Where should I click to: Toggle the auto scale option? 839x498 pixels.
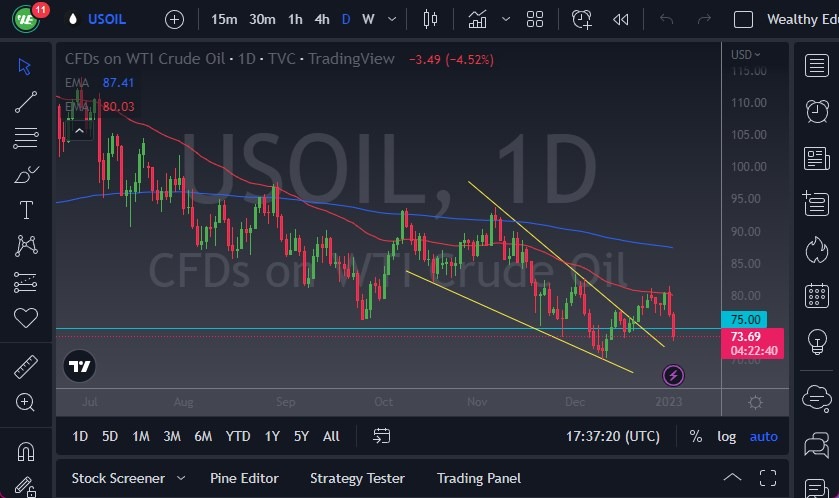point(763,436)
